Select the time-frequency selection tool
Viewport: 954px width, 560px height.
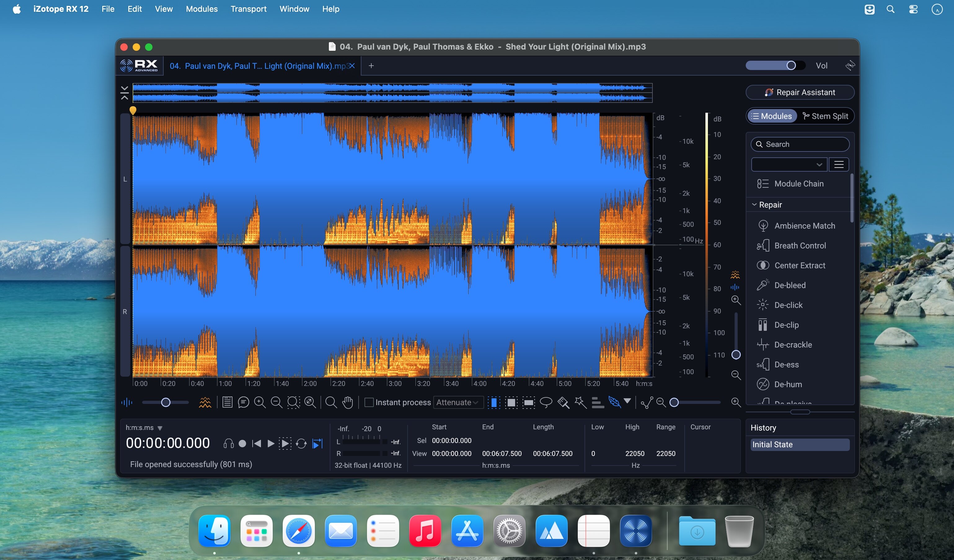point(511,402)
